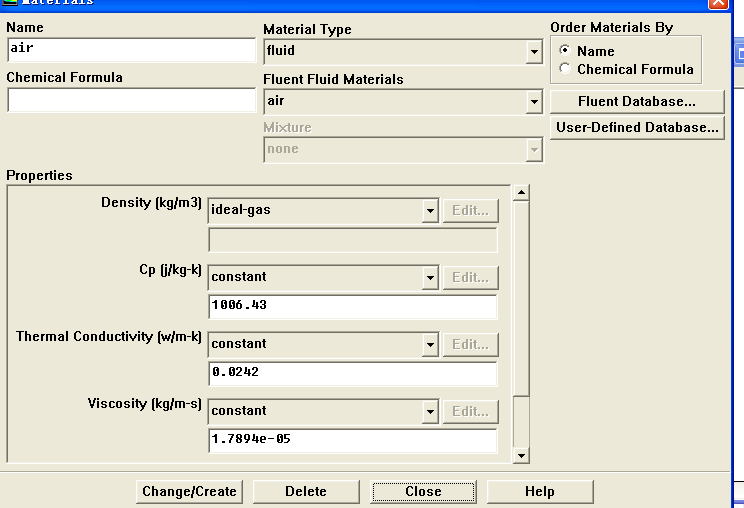The height and width of the screenshot is (508, 744).
Task: Expand the Cp method dropdown
Action: click(430, 277)
